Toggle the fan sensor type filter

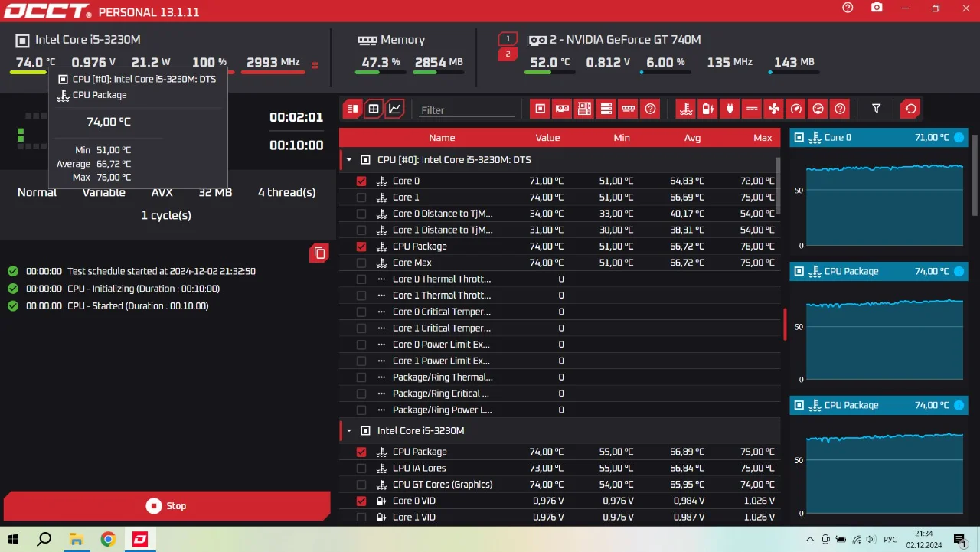(774, 109)
